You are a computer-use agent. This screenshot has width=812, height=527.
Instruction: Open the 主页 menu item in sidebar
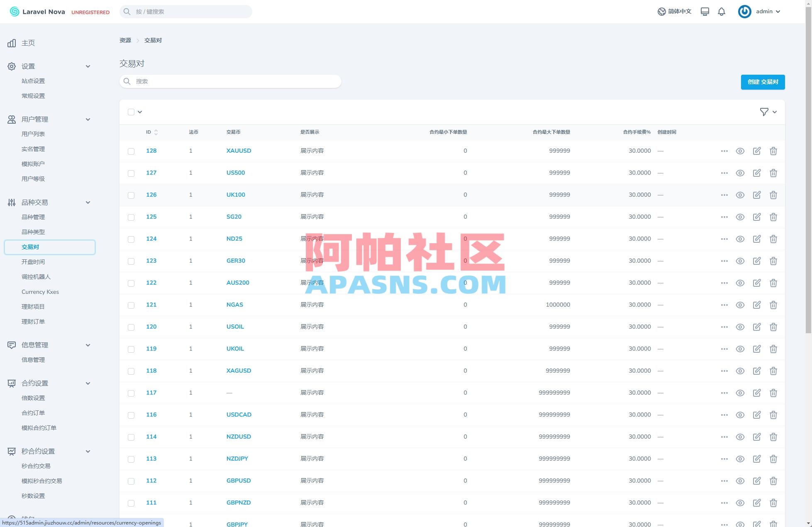(28, 43)
